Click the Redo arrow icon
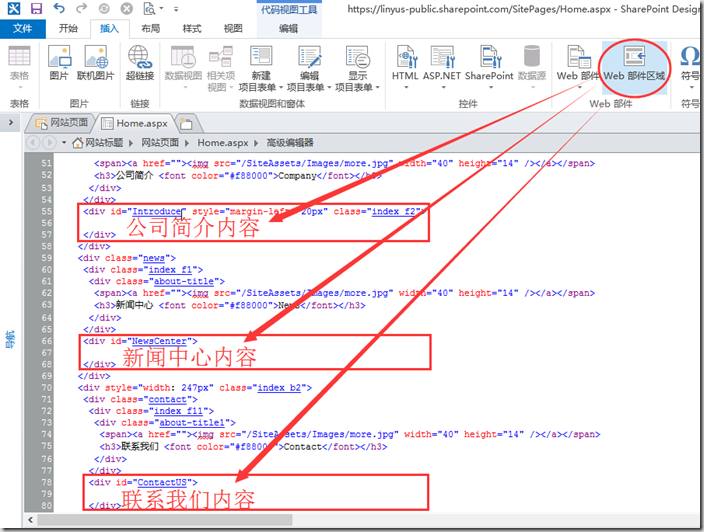Screen dimensions: 704x532 point(81,8)
